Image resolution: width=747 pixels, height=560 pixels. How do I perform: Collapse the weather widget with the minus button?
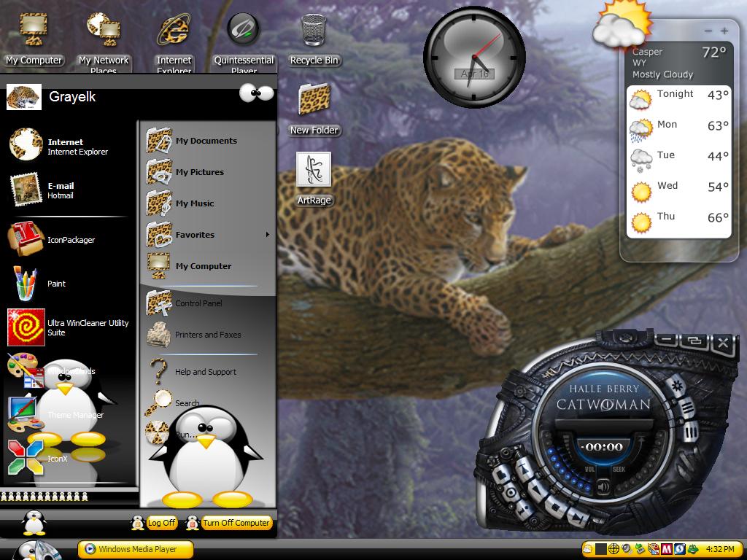pyautogui.click(x=708, y=31)
